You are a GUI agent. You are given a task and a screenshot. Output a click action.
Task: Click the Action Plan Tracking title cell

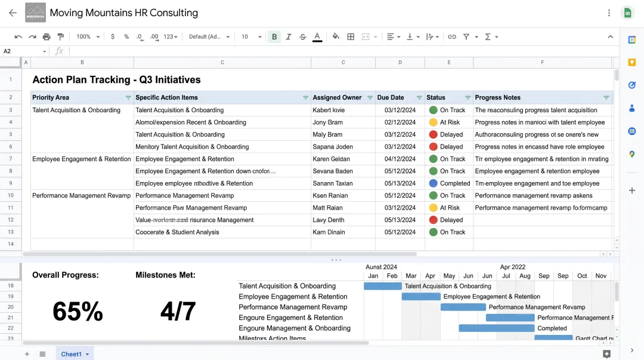tap(117, 80)
